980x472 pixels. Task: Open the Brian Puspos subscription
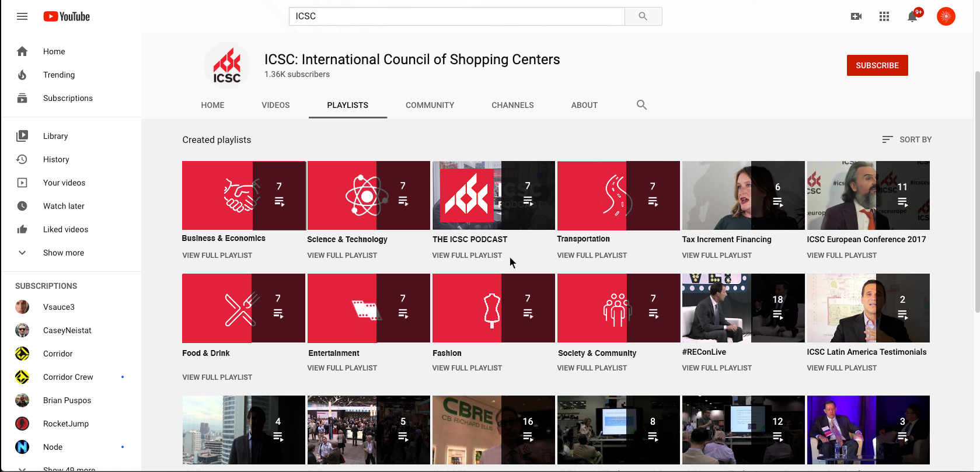tap(71, 400)
